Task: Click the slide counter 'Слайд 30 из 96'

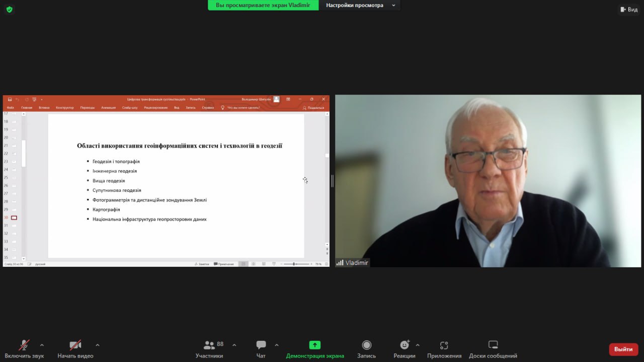Action: pos(14,264)
